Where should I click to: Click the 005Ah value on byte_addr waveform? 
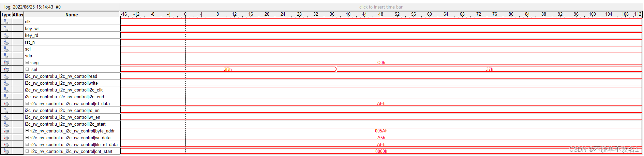(381, 131)
